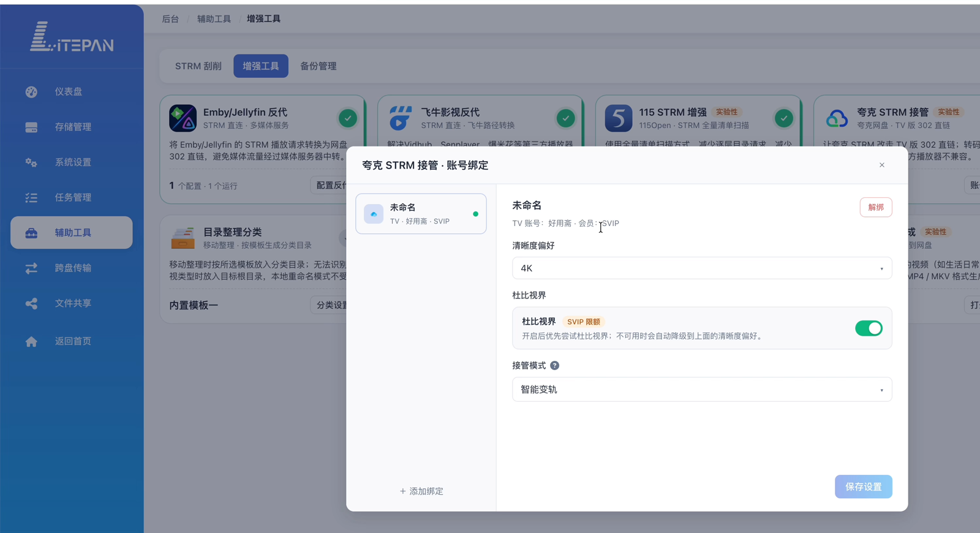Toggle 飞牛影视反代 enabled checkmark
980x533 pixels.
(x=566, y=118)
